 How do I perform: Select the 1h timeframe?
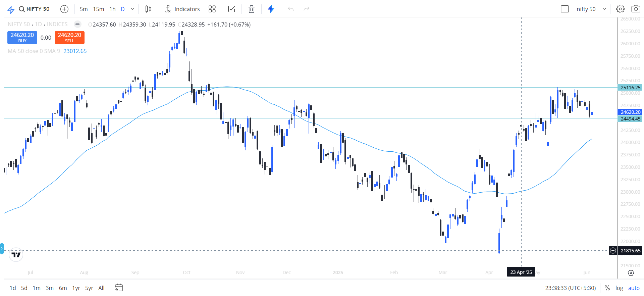(112, 9)
